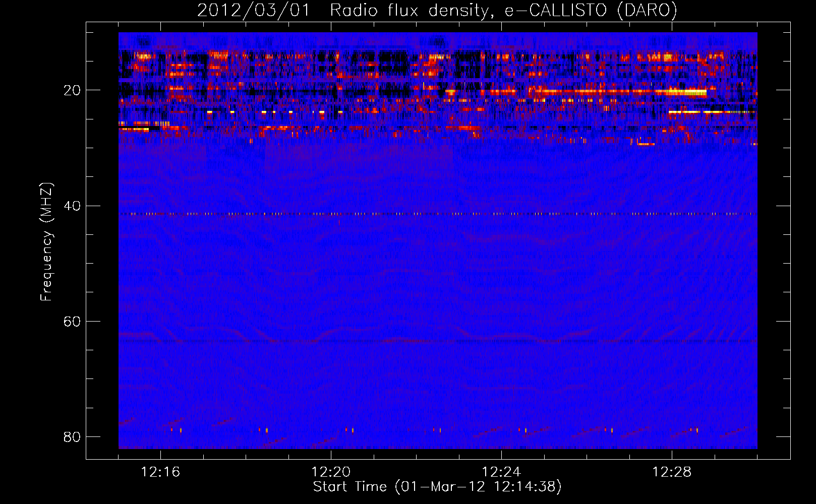
Task: Click the time tick label "12:16"
Action: click(x=160, y=472)
